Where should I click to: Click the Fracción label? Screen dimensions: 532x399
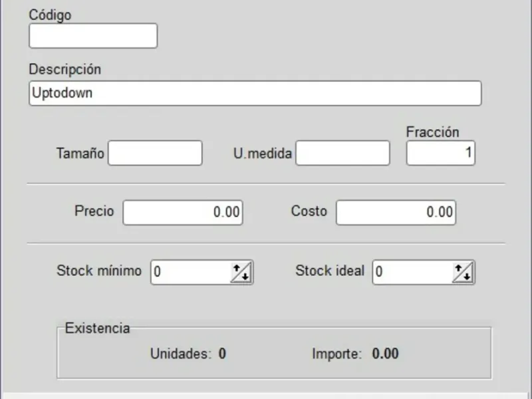pos(432,132)
